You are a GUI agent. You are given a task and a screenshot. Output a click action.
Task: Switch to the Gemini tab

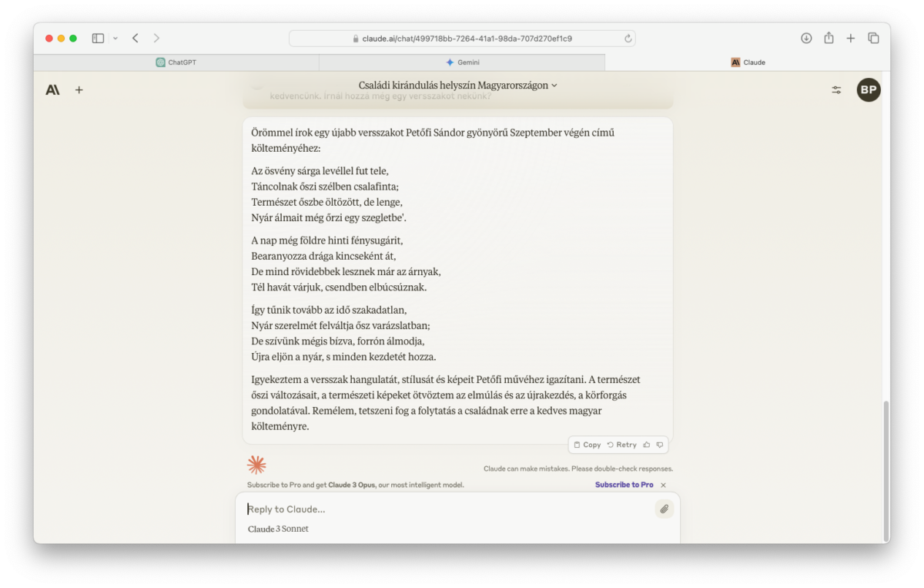tap(462, 62)
